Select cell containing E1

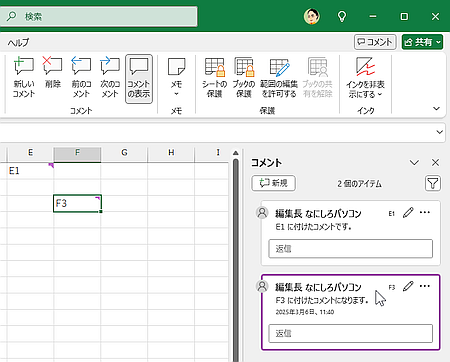pyautogui.click(x=30, y=171)
